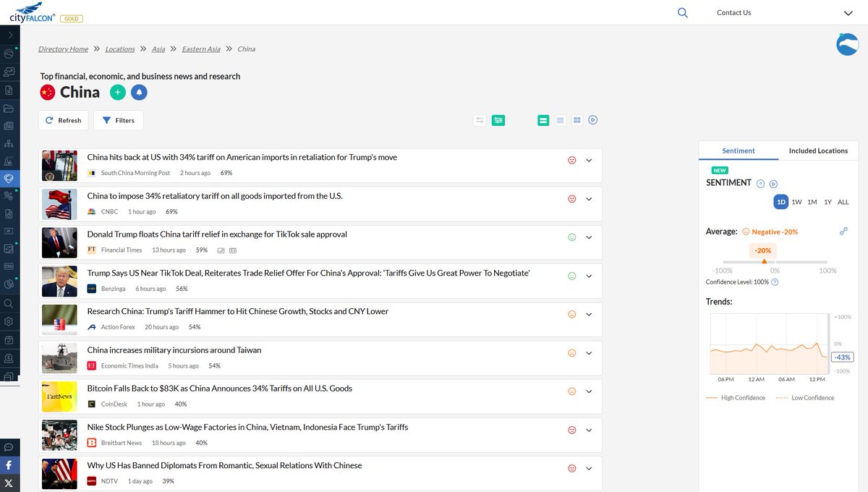The image size is (868, 492).
Task: Switch to the Sentiment tab
Action: [x=739, y=150]
